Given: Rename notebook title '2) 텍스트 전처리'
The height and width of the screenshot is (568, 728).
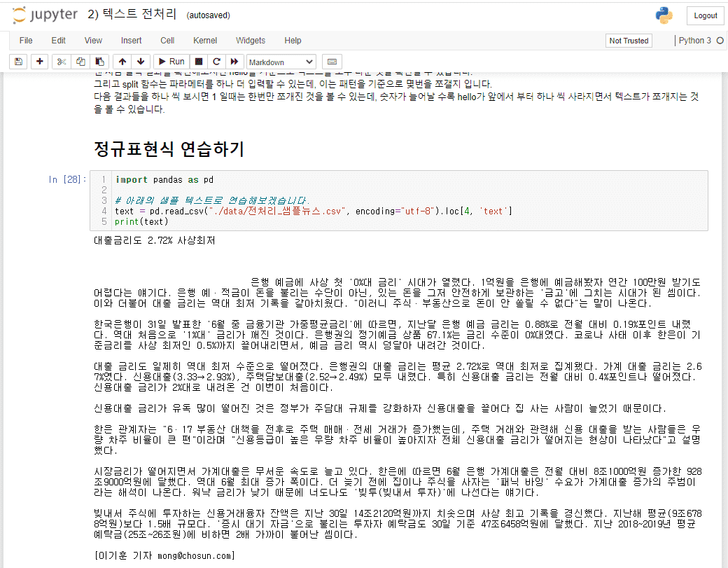Looking at the screenshot, I should tap(132, 14).
